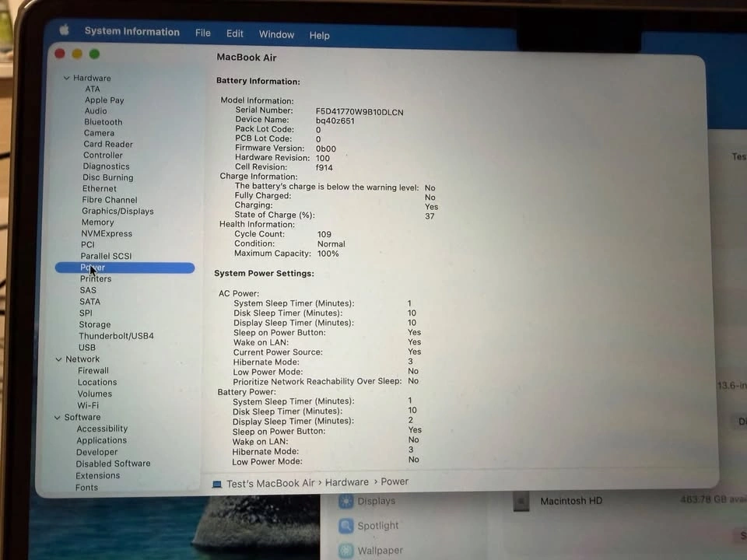Collapse the Software section chevron
The width and height of the screenshot is (747, 560).
[57, 418]
